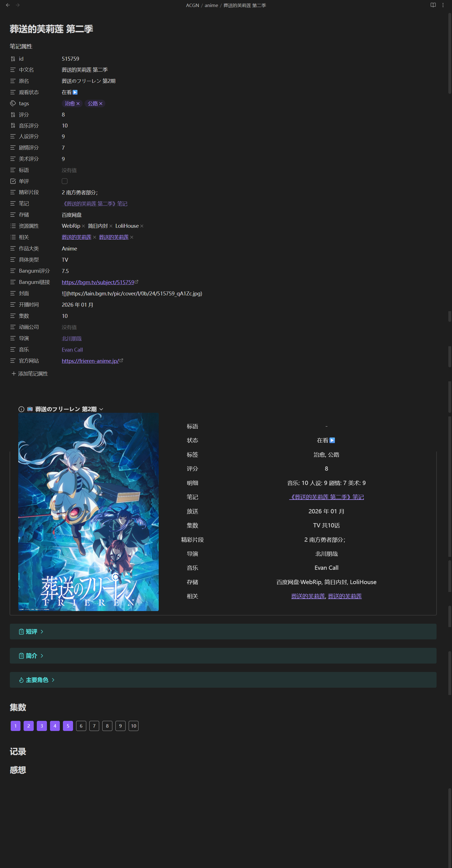The image size is (452, 868).
Task: Edit the empty 动画公司 property value
Action: (69, 327)
